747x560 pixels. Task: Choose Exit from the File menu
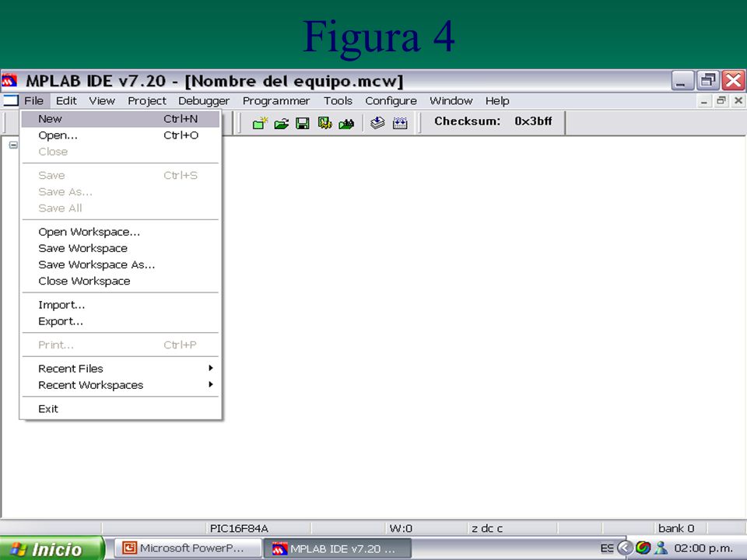point(121,408)
